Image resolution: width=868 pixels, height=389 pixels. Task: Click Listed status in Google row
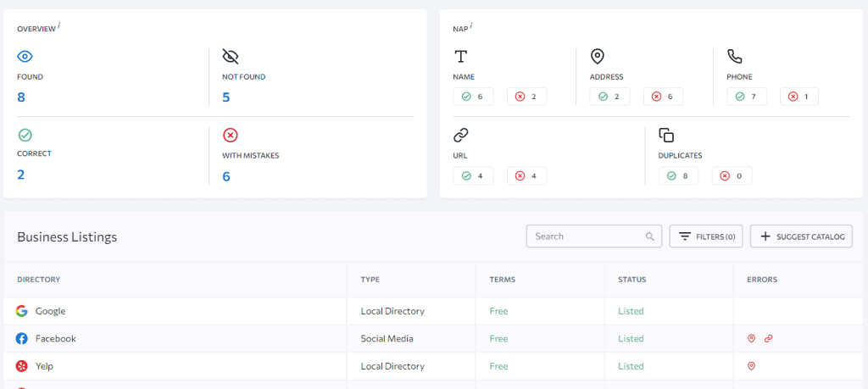tap(631, 311)
